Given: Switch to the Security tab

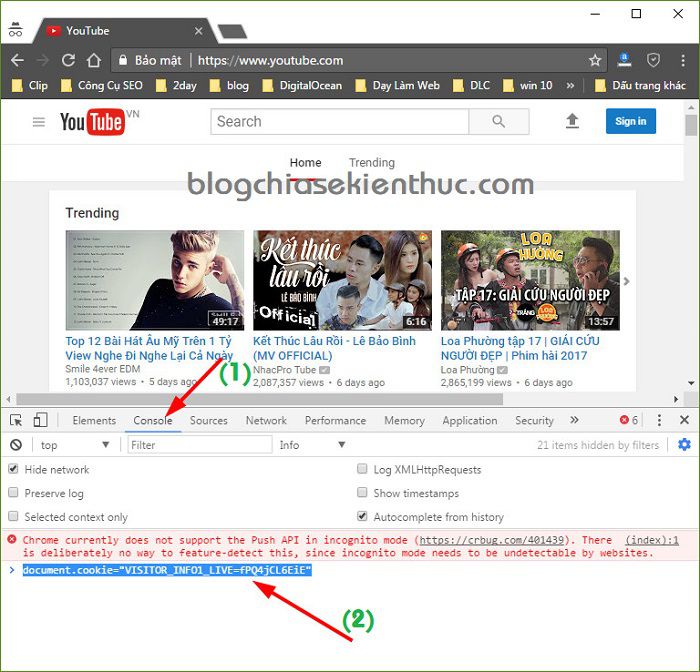Looking at the screenshot, I should point(534,421).
